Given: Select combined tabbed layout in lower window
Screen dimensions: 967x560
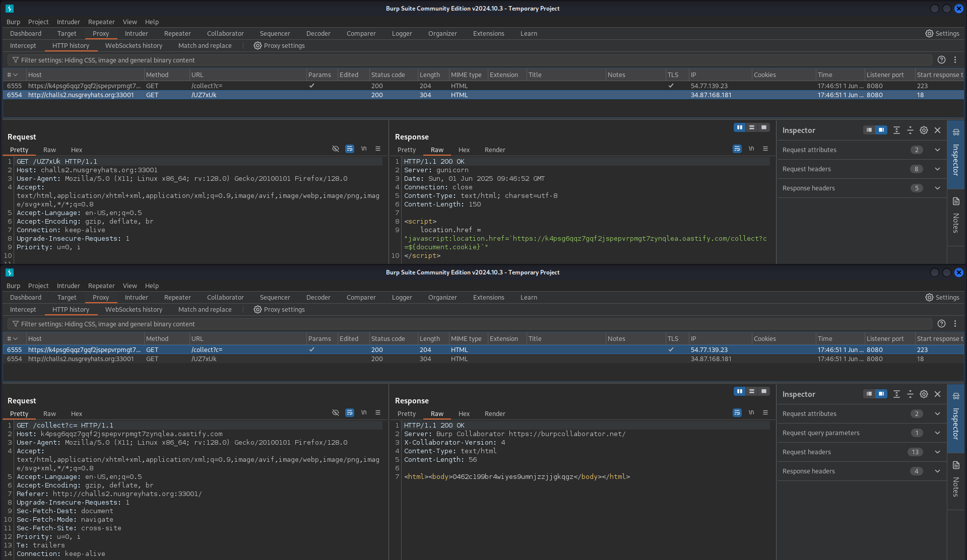Looking at the screenshot, I should [x=764, y=391].
